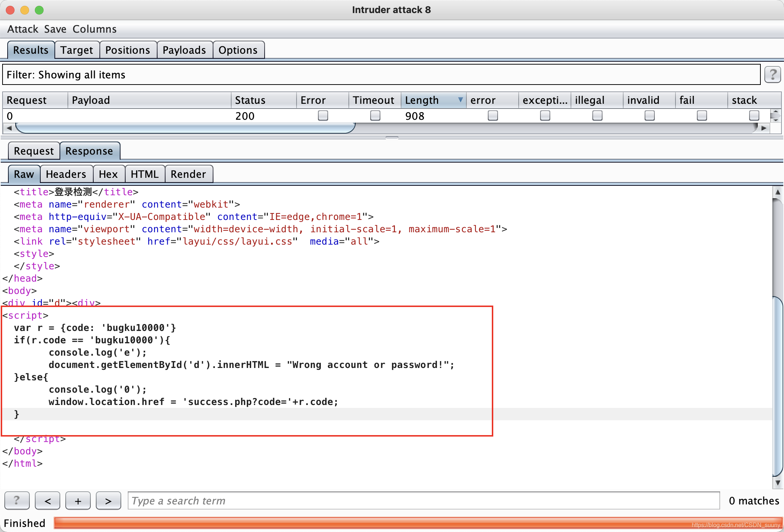Switch to the Options tab
The height and width of the screenshot is (532, 784).
(x=238, y=50)
